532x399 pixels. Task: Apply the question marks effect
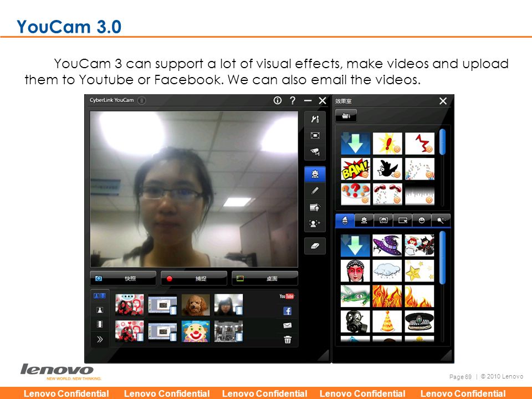point(355,195)
